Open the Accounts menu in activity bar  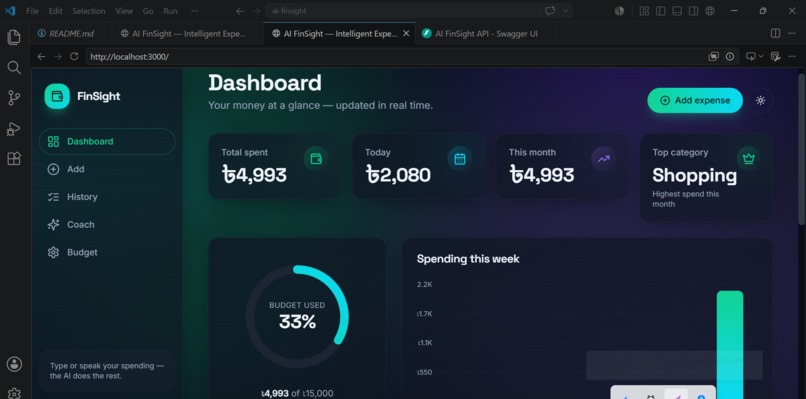pyautogui.click(x=14, y=364)
